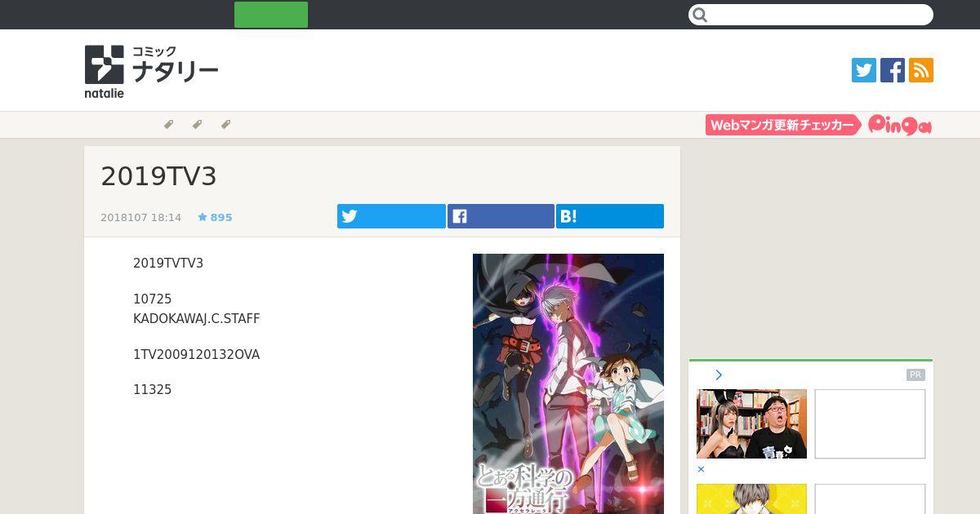Click the star count 895
The width and height of the screenshot is (980, 514).
pyautogui.click(x=215, y=218)
